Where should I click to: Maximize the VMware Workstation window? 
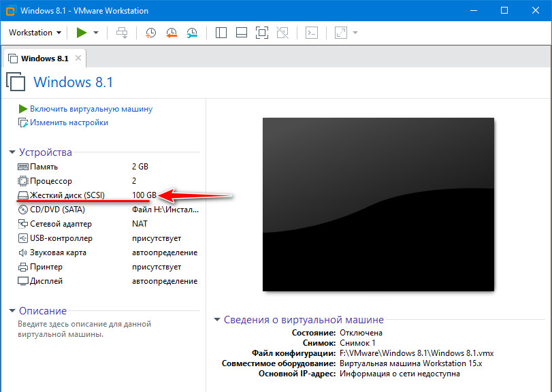pos(504,11)
